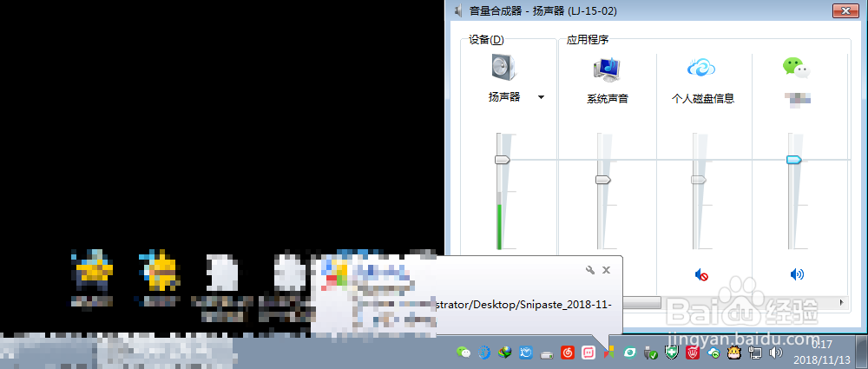
Task: Click the WeChat tray icon on the taskbar
Action: (464, 352)
